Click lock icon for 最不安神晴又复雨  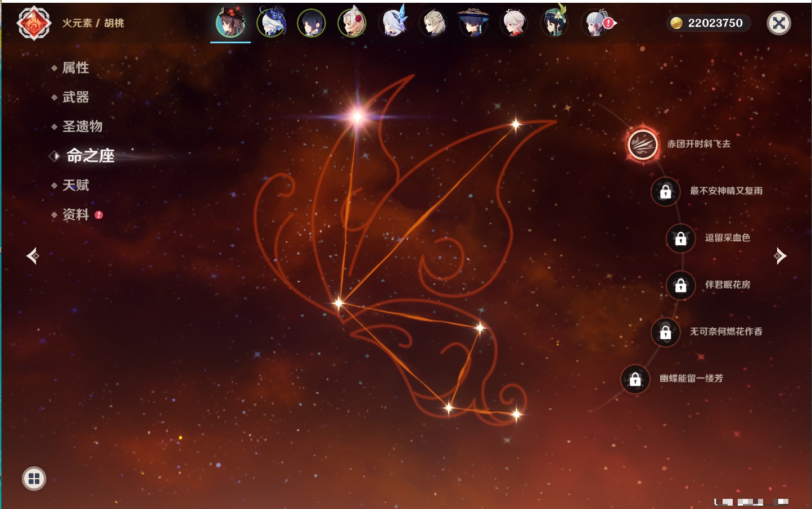pyautogui.click(x=665, y=191)
